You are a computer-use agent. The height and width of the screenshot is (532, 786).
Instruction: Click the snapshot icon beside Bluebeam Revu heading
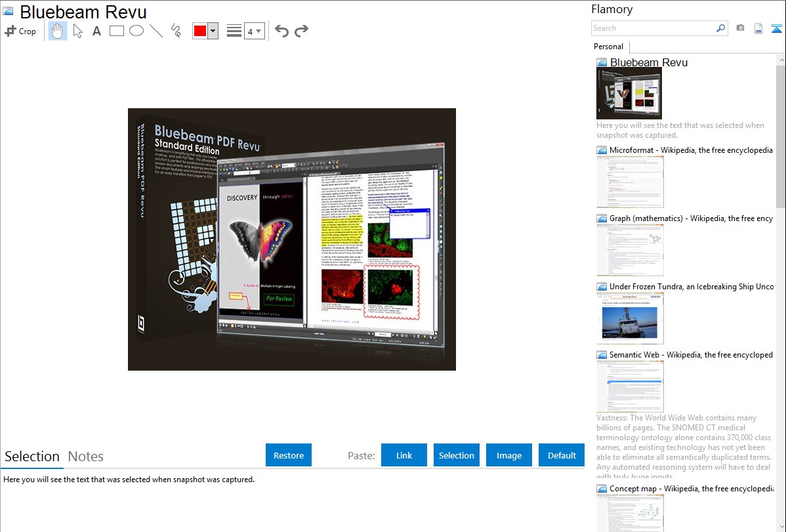click(x=8, y=11)
